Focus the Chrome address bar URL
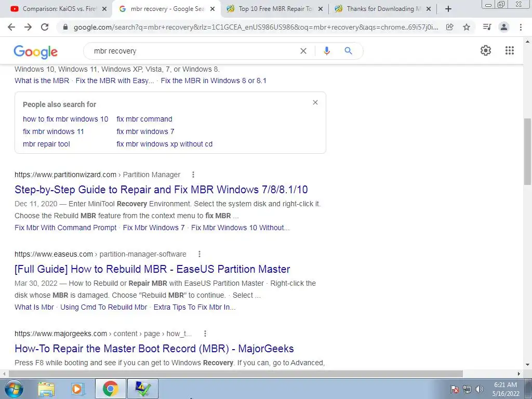This screenshot has height=399, width=532. (x=256, y=27)
